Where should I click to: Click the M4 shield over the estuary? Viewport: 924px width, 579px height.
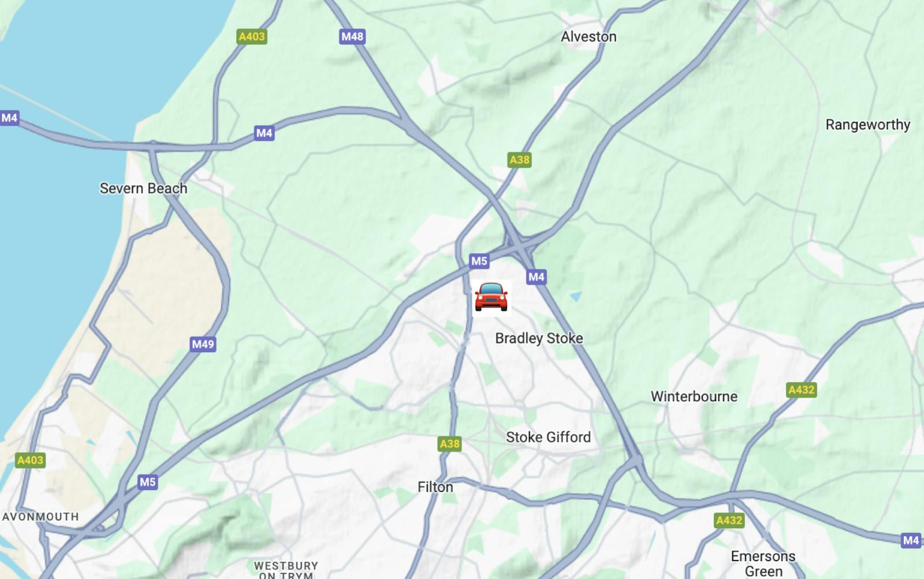coord(9,118)
